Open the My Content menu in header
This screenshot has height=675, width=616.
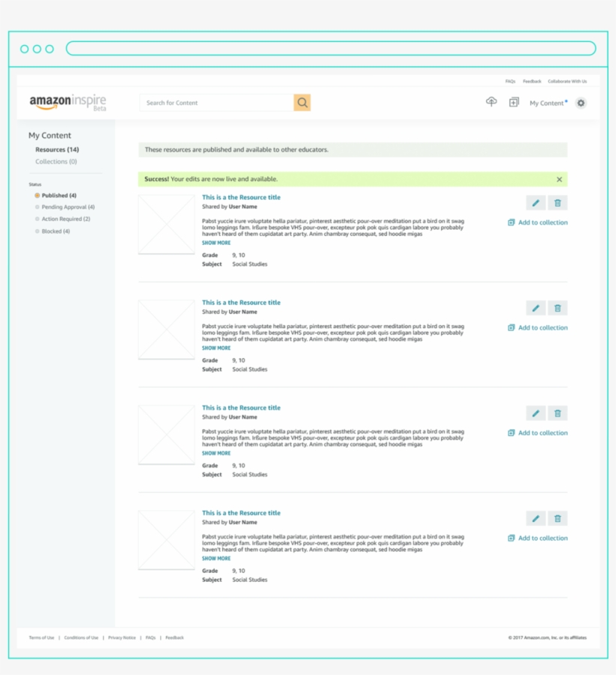click(547, 103)
